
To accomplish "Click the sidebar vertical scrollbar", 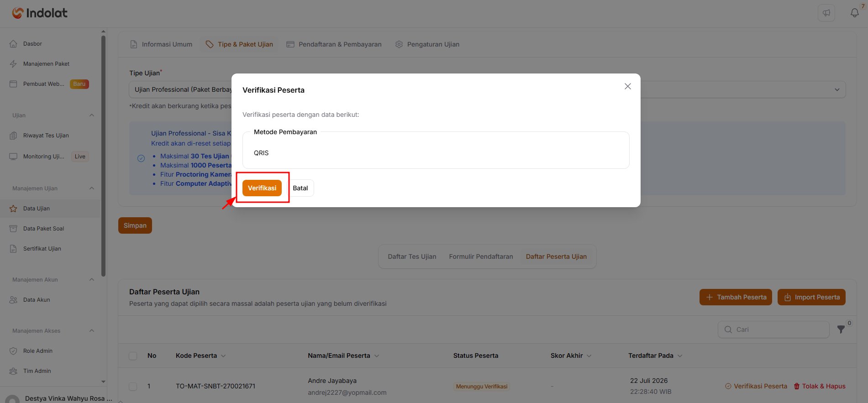I will tap(103, 155).
